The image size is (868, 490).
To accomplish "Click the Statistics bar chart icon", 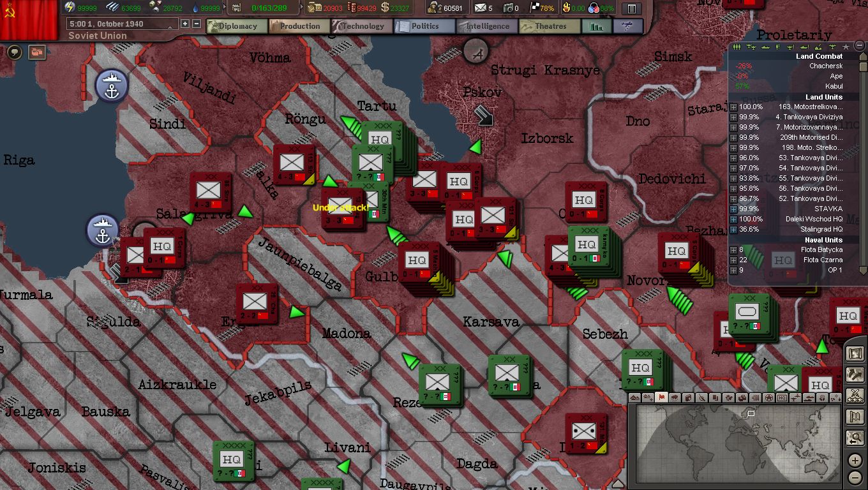I will point(596,27).
